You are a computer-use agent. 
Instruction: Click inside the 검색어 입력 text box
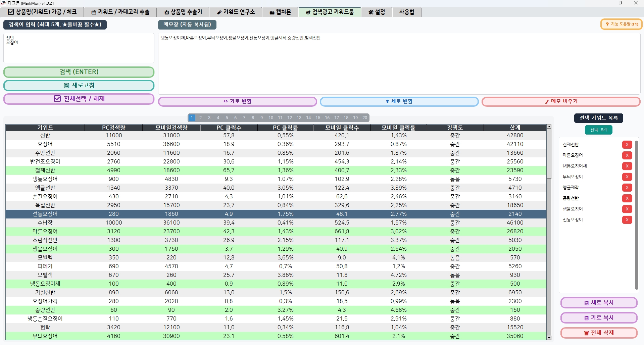(79, 48)
